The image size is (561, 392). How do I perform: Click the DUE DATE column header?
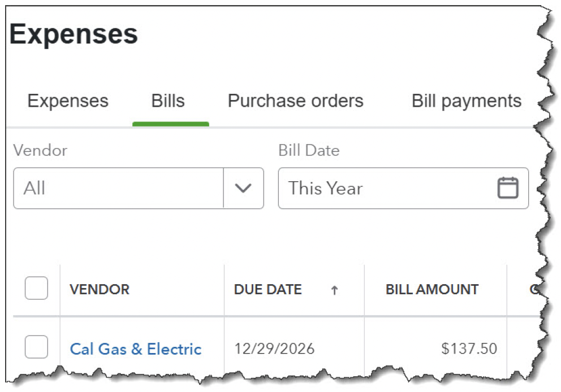pos(267,290)
